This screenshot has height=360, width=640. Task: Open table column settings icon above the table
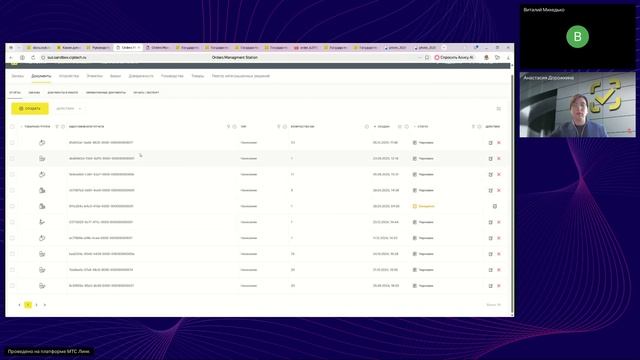(498, 109)
